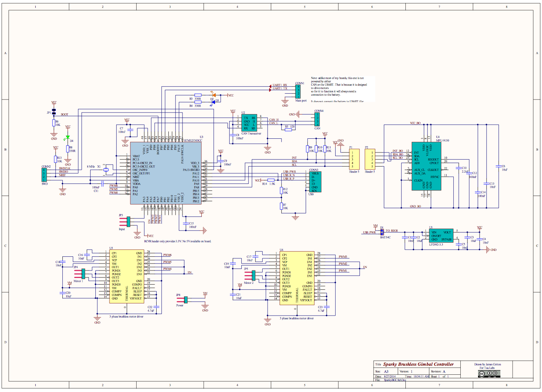Click the LP2992-3.3 regulator U1

[x=441, y=236]
